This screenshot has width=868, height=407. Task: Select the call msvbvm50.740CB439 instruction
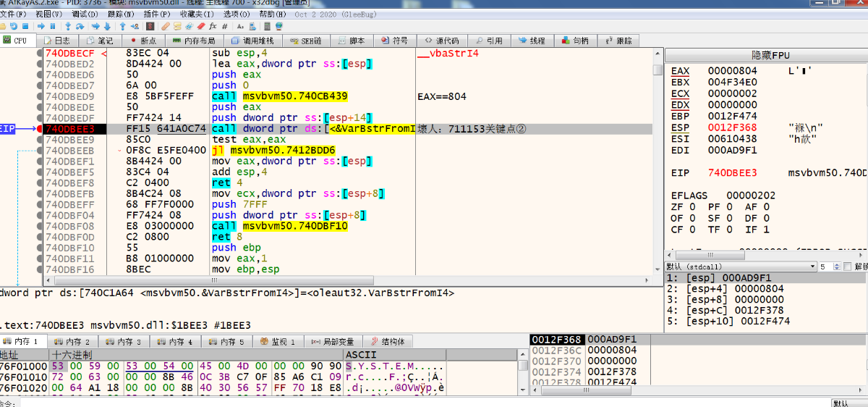280,96
